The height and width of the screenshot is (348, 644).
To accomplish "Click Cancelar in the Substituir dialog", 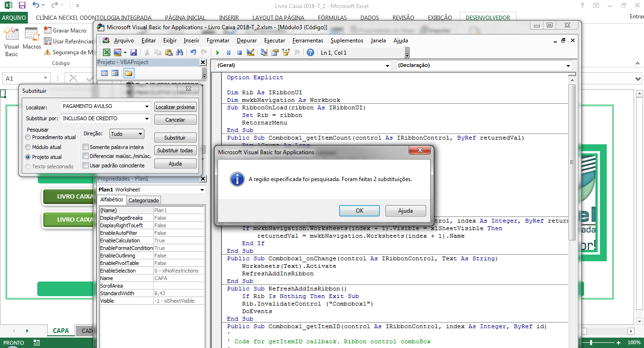I will pos(175,120).
